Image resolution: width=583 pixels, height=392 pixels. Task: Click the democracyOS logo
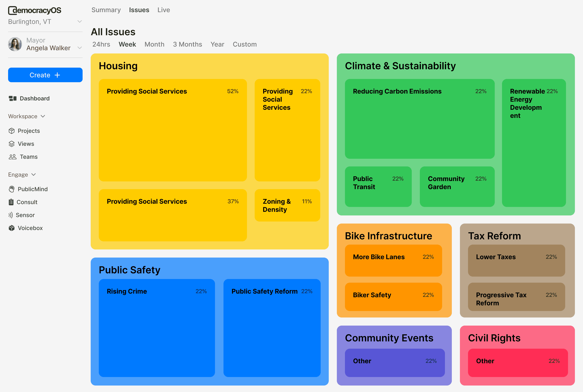(35, 10)
